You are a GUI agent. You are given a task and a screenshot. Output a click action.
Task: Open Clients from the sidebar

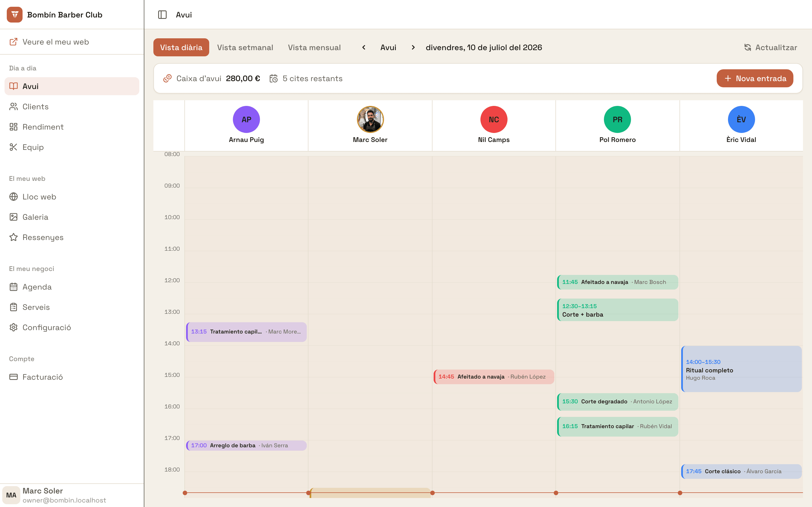pyautogui.click(x=72, y=107)
